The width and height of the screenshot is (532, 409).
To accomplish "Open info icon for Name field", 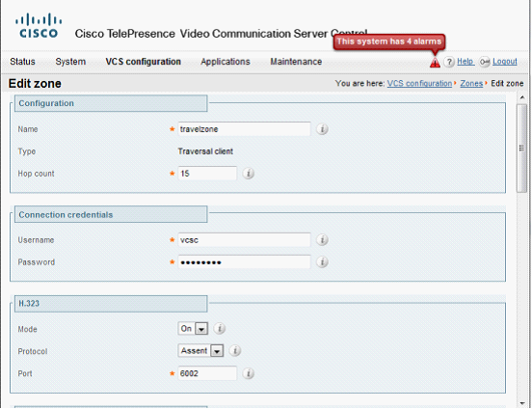I will pos(322,129).
